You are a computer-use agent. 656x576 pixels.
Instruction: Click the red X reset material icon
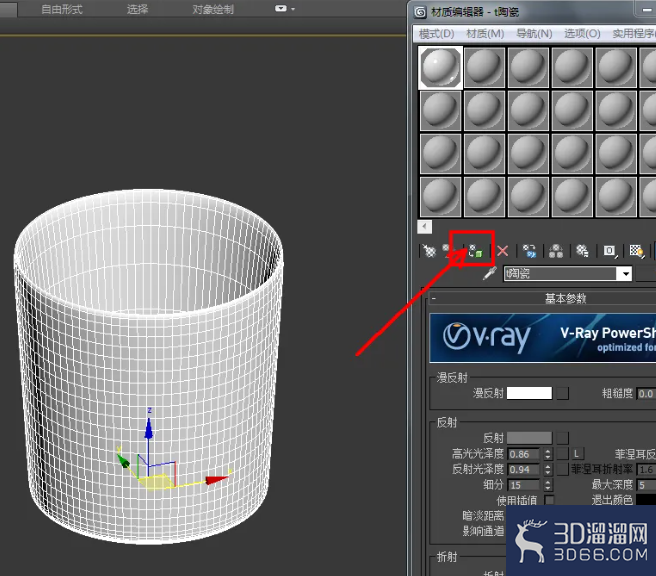coord(502,251)
